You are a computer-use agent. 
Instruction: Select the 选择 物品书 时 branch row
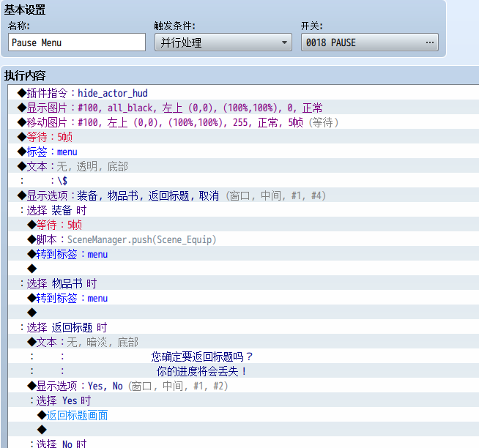pyautogui.click(x=244, y=283)
